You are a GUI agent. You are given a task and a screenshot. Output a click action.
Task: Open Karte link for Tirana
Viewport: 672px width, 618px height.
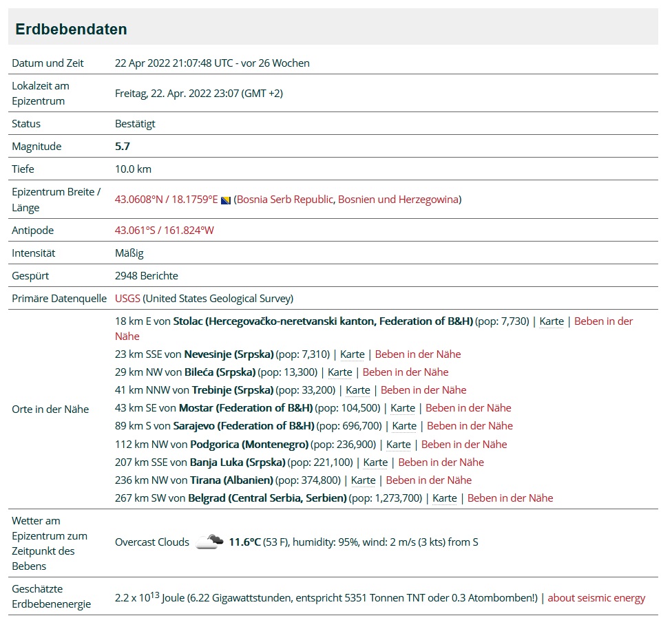(364, 480)
